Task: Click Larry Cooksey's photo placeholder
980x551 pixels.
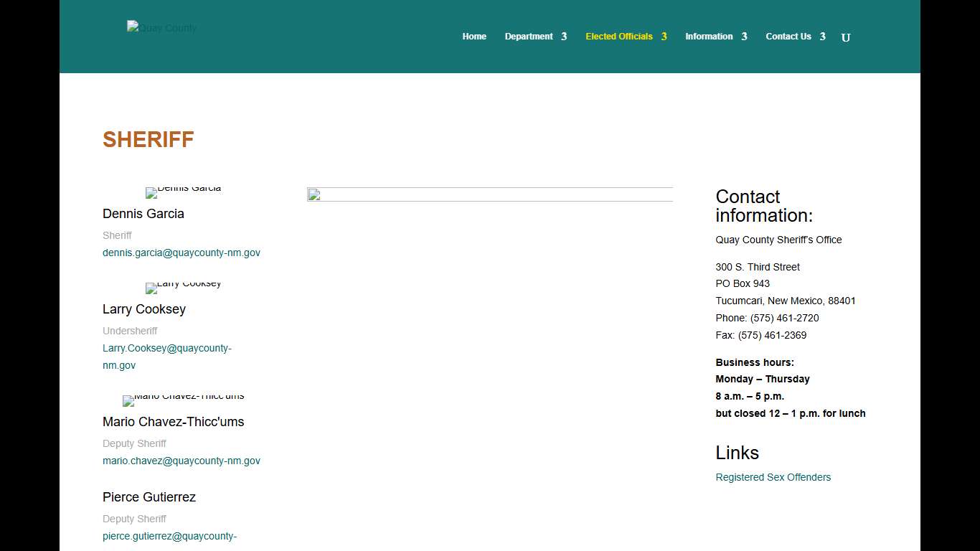Action: (183, 288)
